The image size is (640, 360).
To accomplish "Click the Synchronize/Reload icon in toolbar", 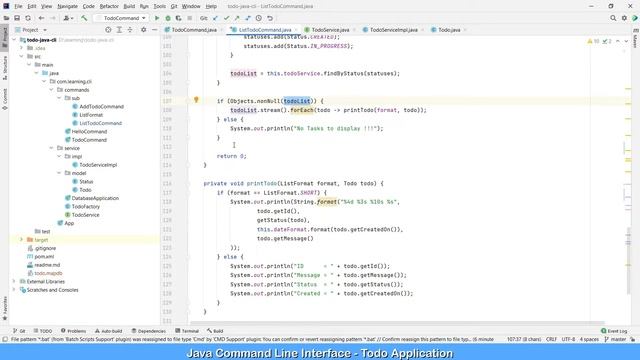I will (x=28, y=18).
